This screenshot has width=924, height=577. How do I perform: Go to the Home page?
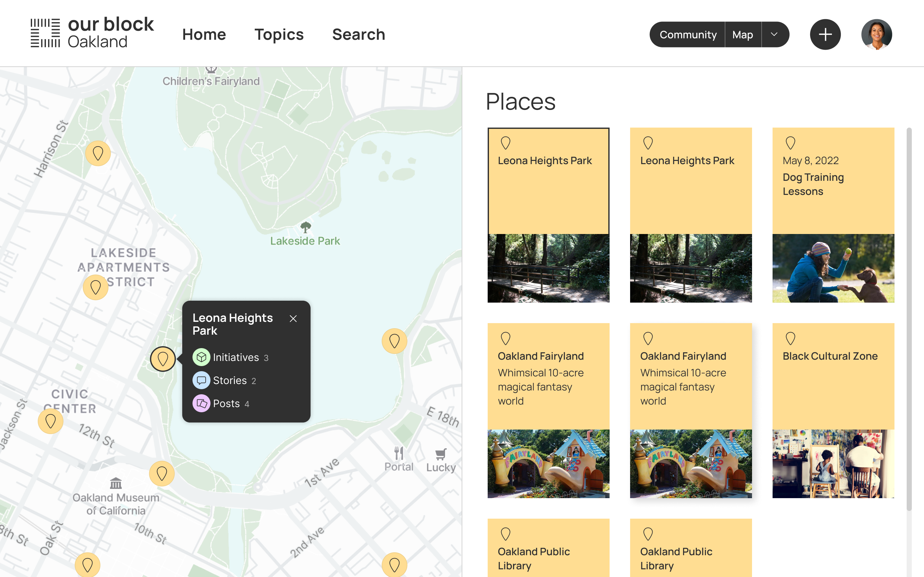click(x=204, y=34)
